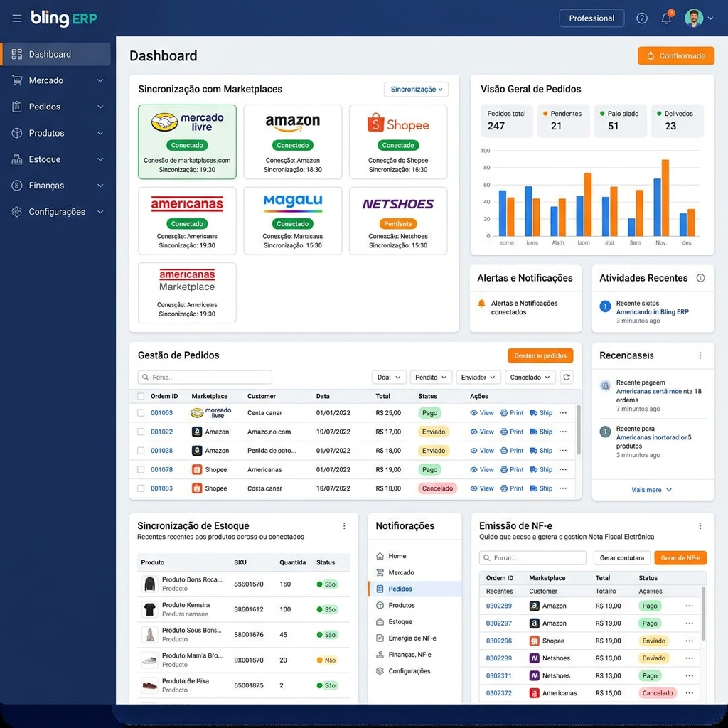This screenshot has height=728, width=728.
Task: Click the Mercado cart icon in sidebar
Action: tap(17, 80)
